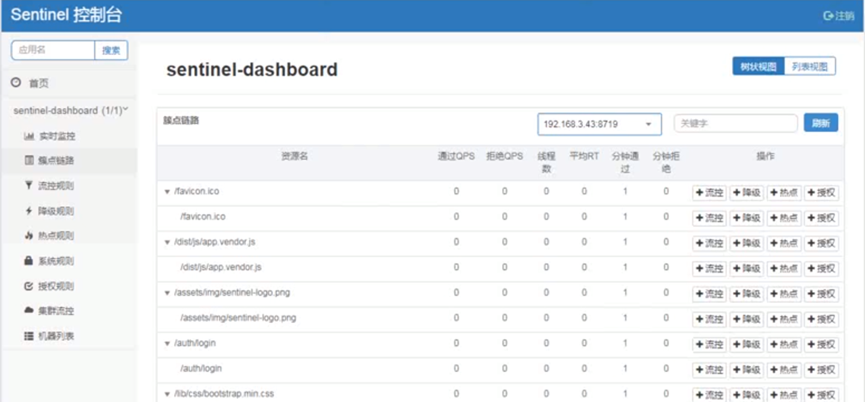
Task: Add 降级 rule for parent /dist/js/app.vendor.js row
Action: pyautogui.click(x=746, y=243)
